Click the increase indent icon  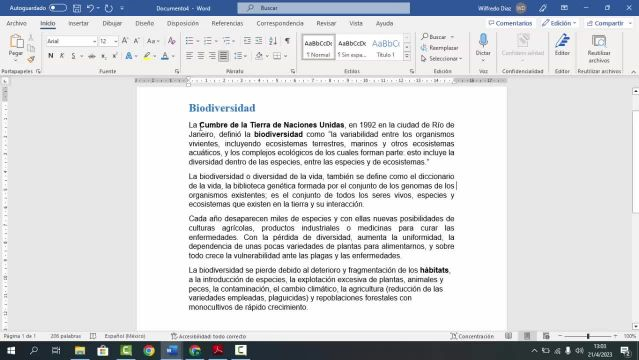(x=259, y=41)
